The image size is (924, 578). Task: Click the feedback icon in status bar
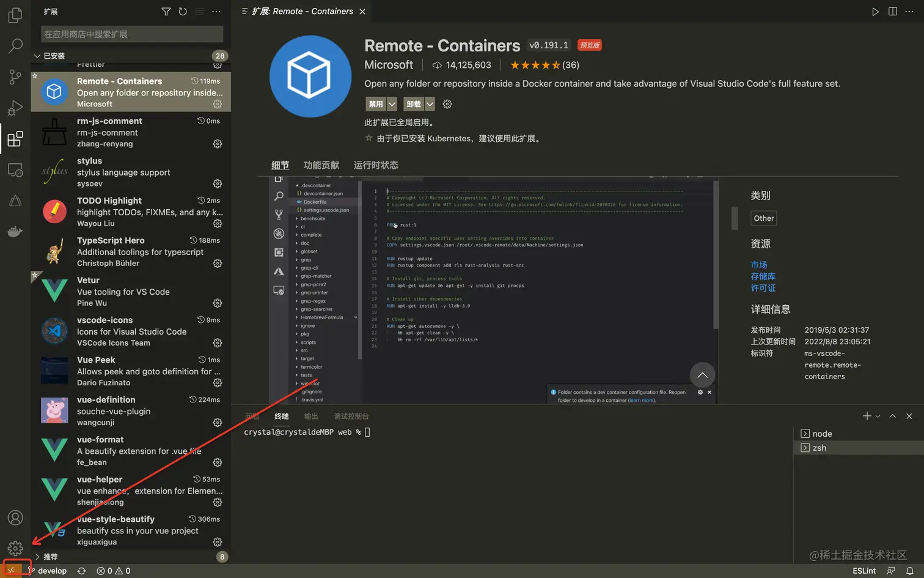(x=891, y=571)
